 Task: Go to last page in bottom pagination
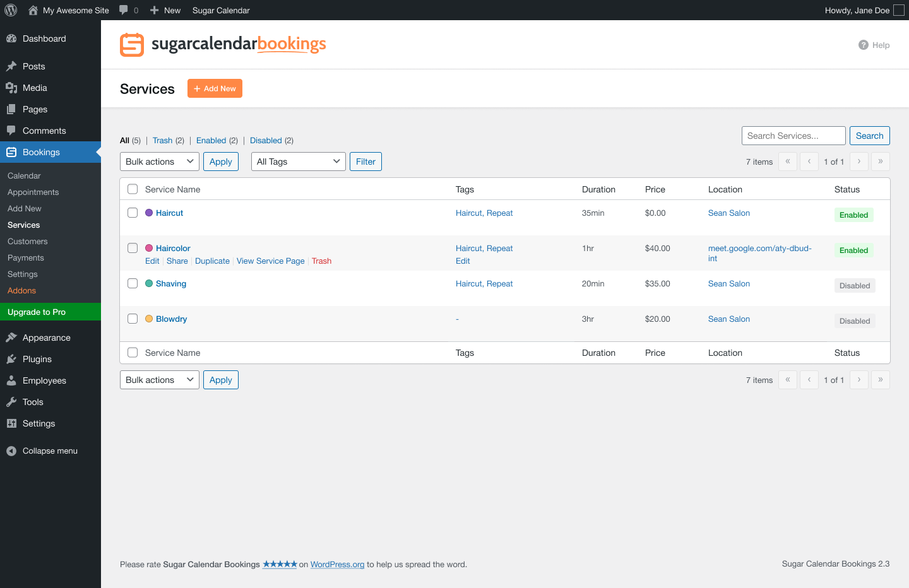pyautogui.click(x=881, y=380)
